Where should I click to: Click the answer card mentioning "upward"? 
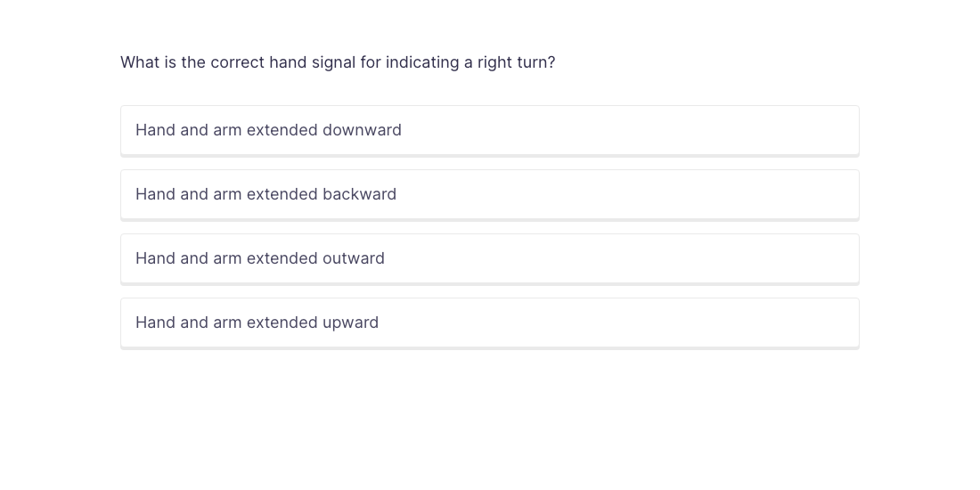pyautogui.click(x=489, y=323)
